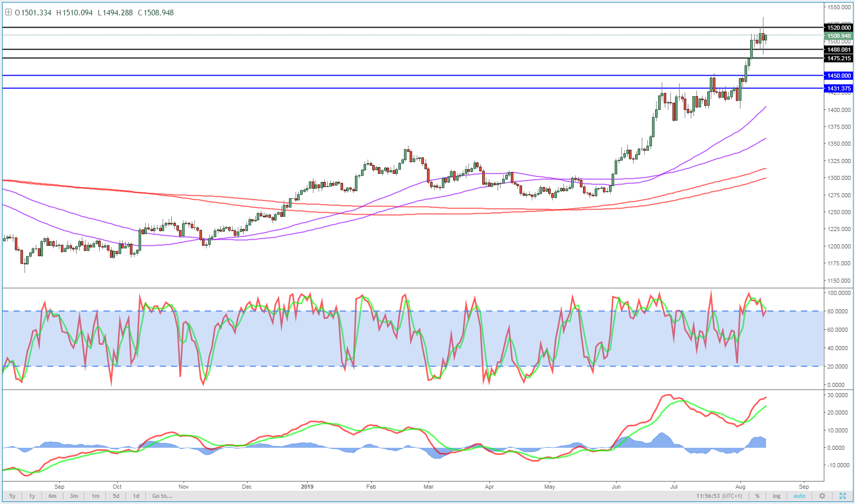Click the 20.0000 level on stochastic scale

[x=839, y=366]
